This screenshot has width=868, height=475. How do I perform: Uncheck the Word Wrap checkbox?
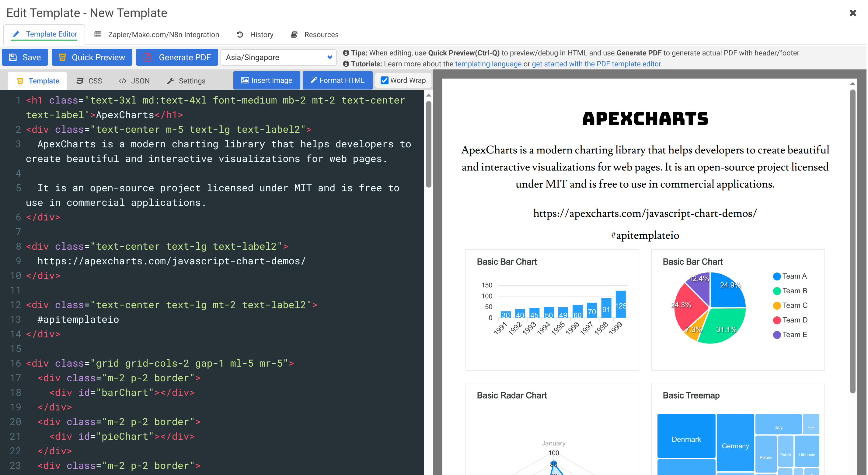385,80
